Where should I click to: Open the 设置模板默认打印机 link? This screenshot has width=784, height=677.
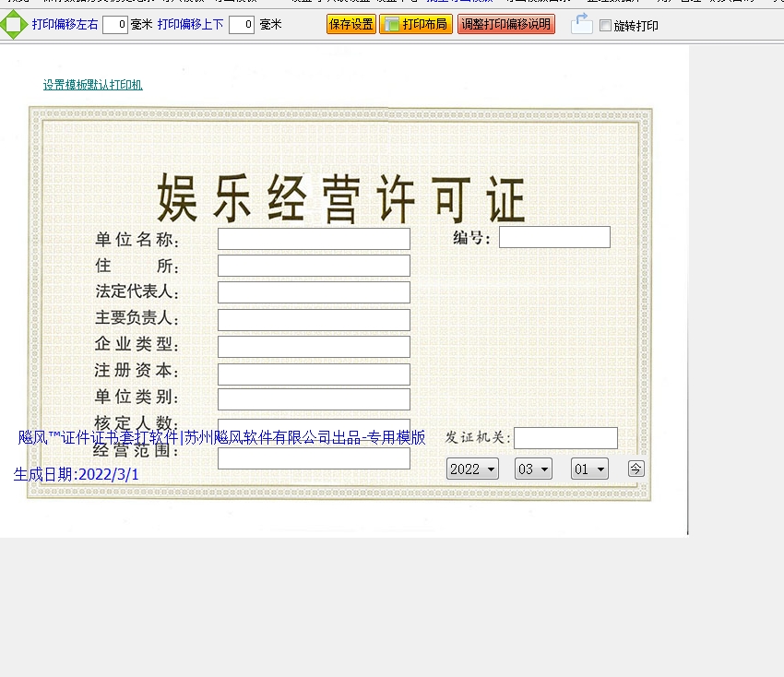tap(92, 85)
